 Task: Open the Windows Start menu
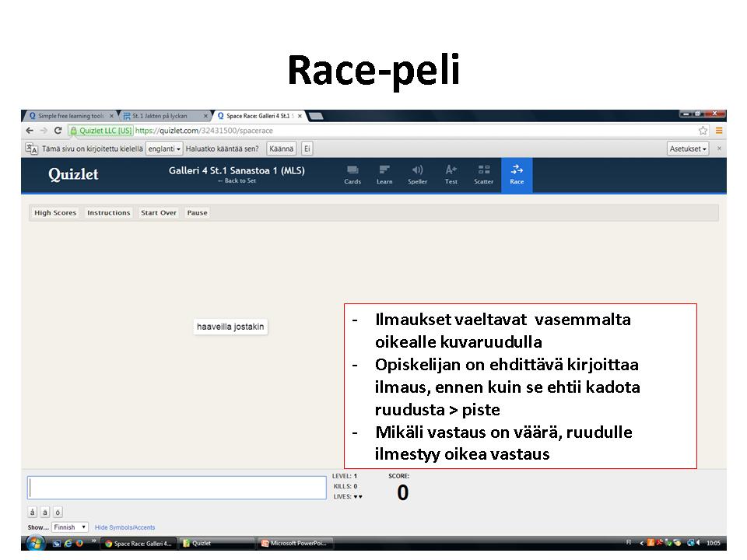pos(36,543)
